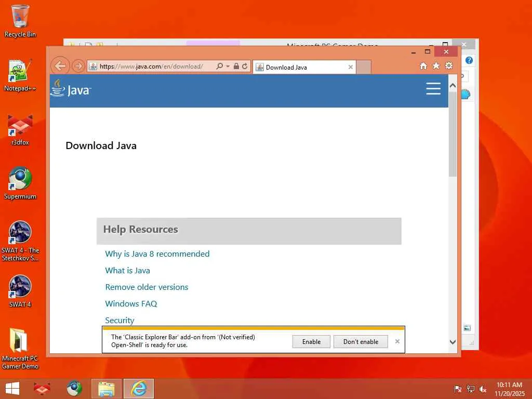
Task: Select the Supermium desktop shortcut
Action: pyautogui.click(x=20, y=183)
